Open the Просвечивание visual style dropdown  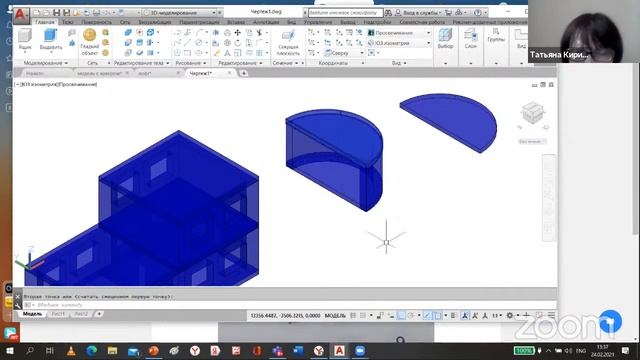pos(399,33)
